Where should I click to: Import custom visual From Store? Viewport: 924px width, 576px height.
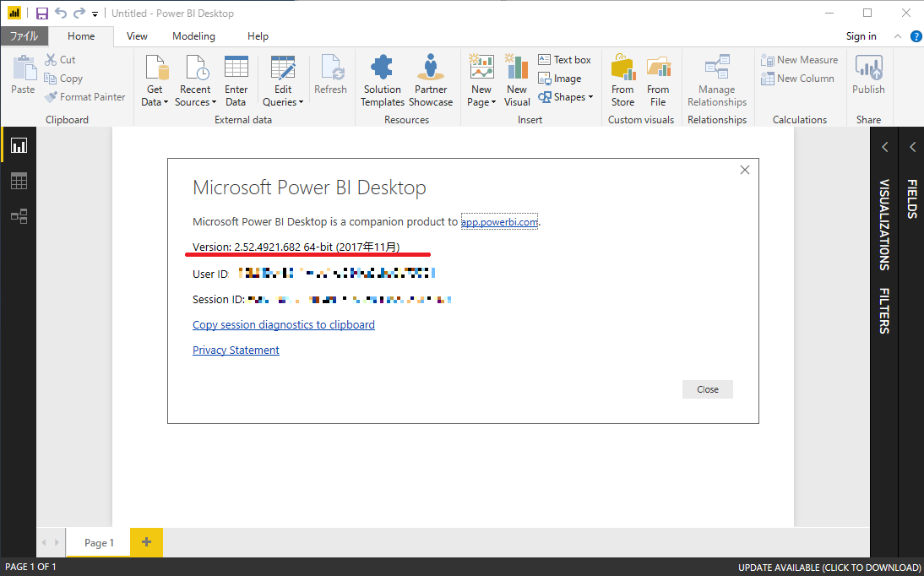[x=622, y=81]
